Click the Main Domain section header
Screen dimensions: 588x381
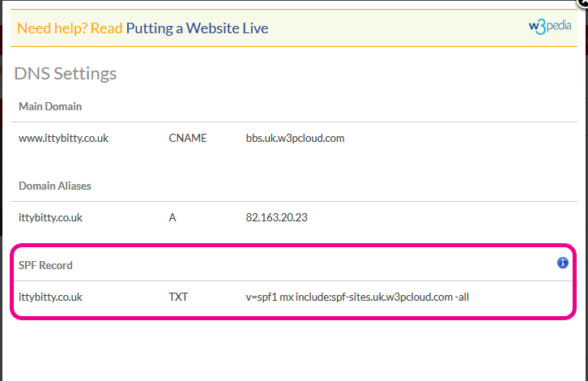[x=50, y=107]
